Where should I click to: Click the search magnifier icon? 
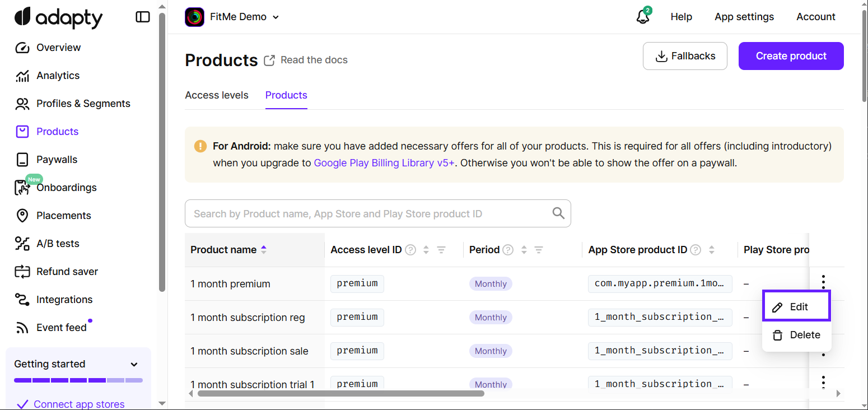coord(558,213)
